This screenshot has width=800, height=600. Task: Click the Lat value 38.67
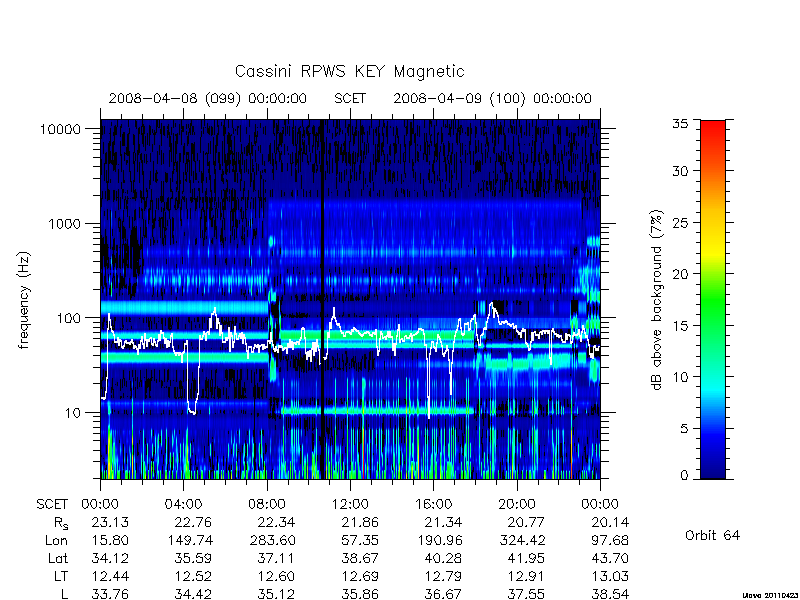click(x=360, y=559)
